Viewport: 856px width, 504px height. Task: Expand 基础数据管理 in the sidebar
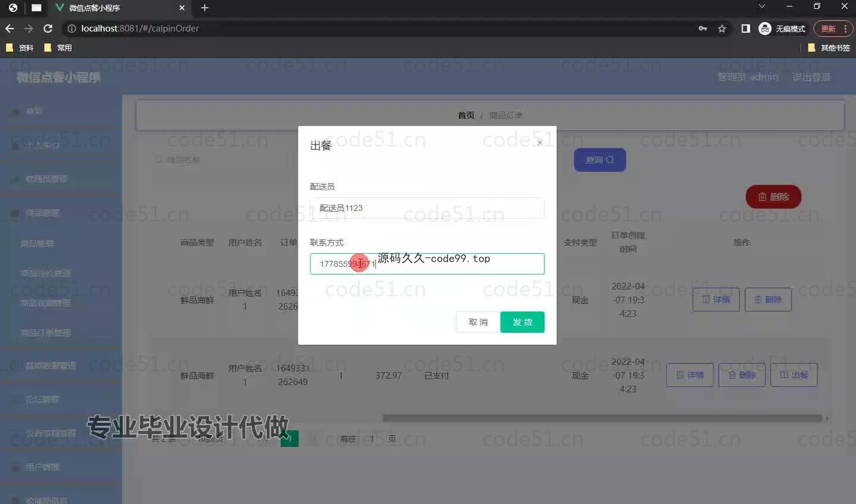tap(61, 366)
